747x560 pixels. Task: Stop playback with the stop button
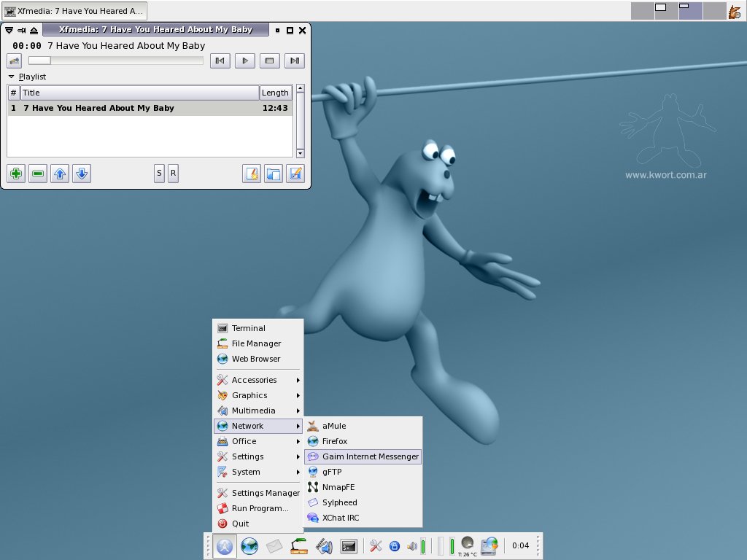tap(270, 61)
